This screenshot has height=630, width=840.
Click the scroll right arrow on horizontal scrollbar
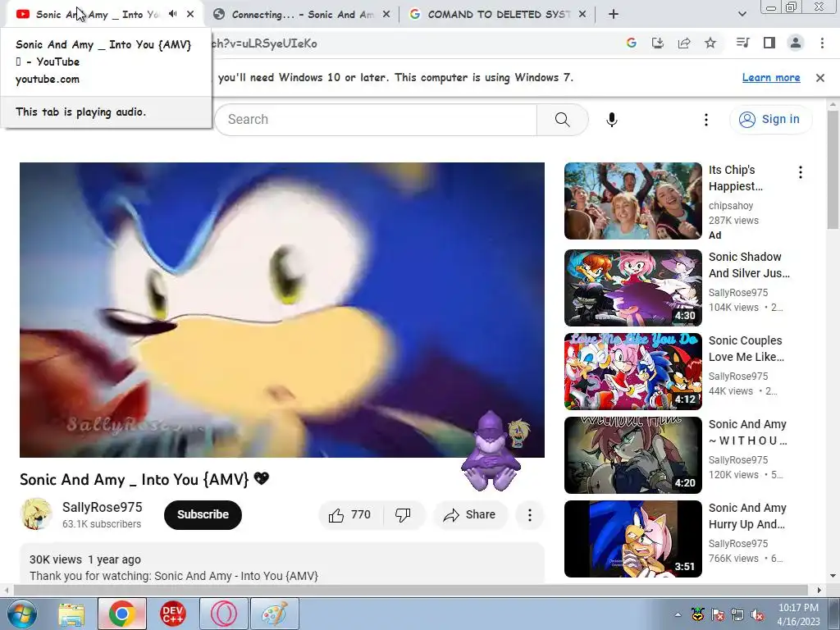point(819,590)
